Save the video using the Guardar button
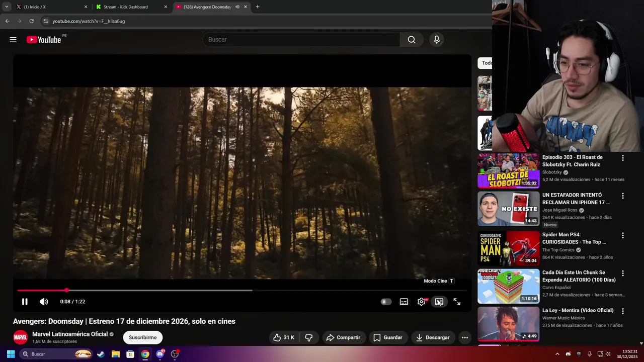 pyautogui.click(x=388, y=337)
